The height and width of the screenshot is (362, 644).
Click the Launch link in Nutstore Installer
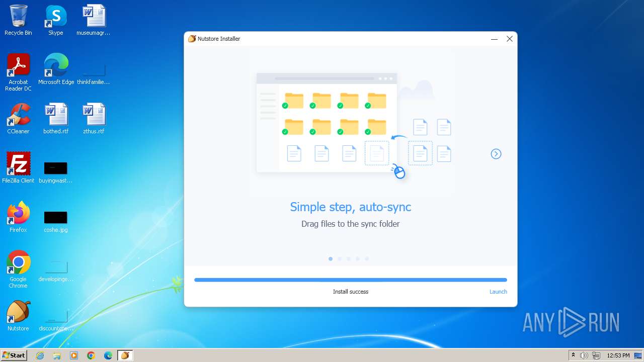498,292
